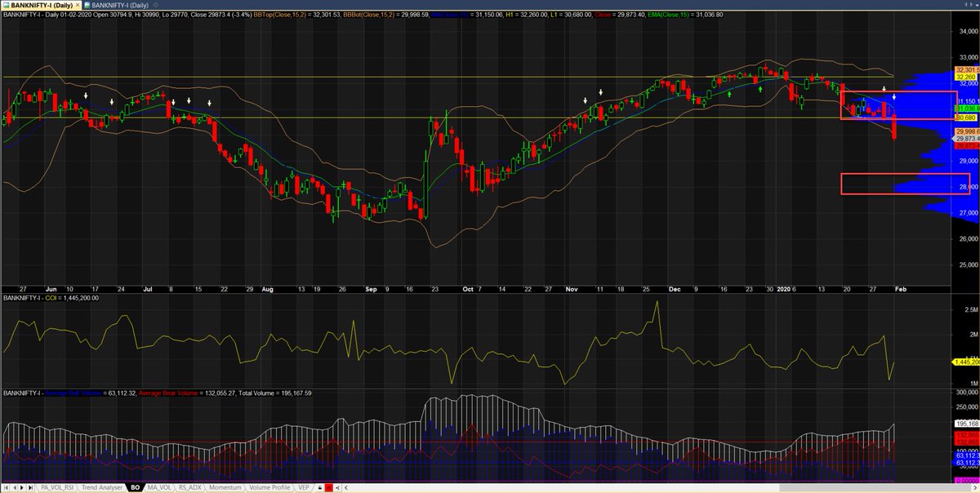980x493 pixels.
Task: Switch to second BANKNIFTY-I (Daily) document tab
Action: 119,6
